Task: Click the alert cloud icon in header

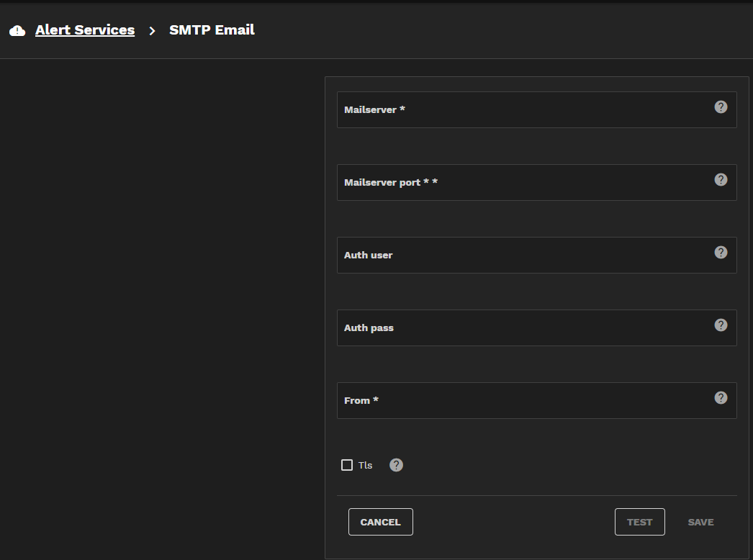Action: [x=17, y=31]
